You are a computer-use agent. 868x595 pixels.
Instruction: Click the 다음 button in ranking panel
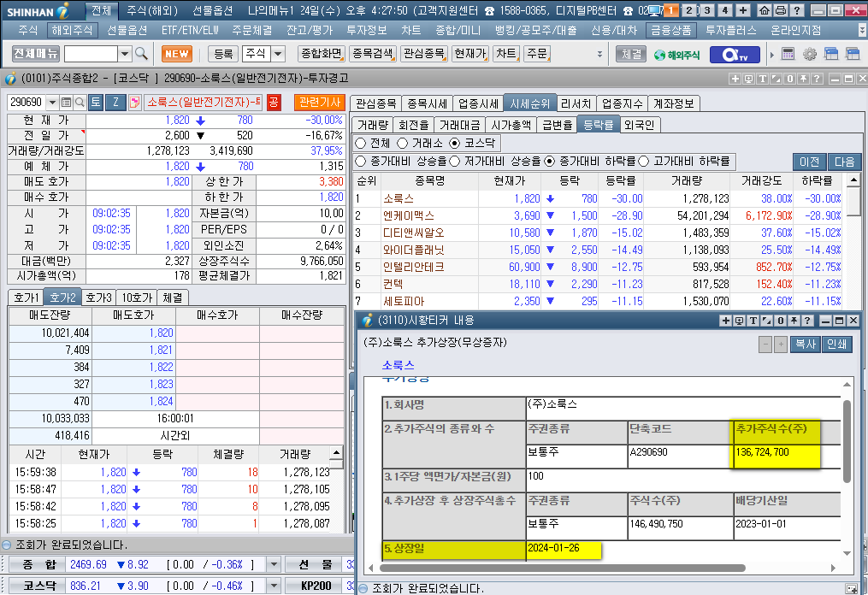click(844, 162)
